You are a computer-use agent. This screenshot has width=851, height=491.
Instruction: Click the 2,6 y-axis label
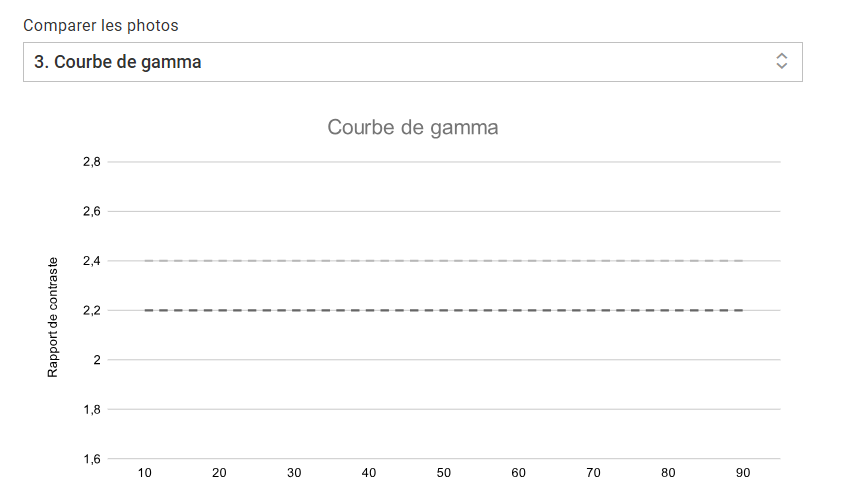click(x=92, y=212)
